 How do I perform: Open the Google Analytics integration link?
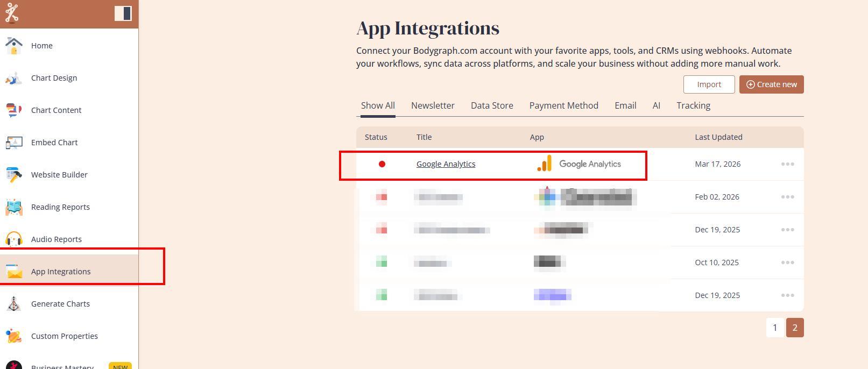[446, 164]
